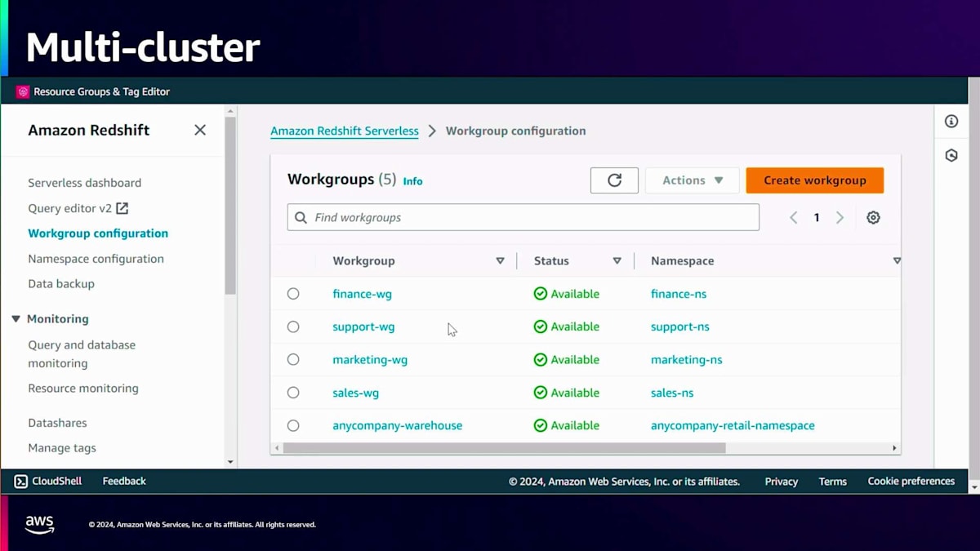Open the info panel icon on right

click(951, 122)
